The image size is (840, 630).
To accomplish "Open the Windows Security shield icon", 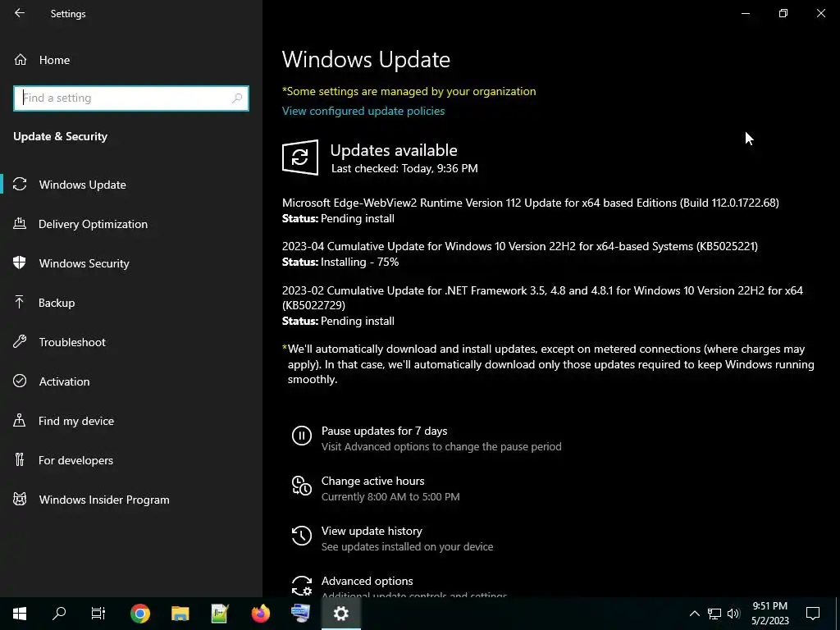I will click(20, 263).
